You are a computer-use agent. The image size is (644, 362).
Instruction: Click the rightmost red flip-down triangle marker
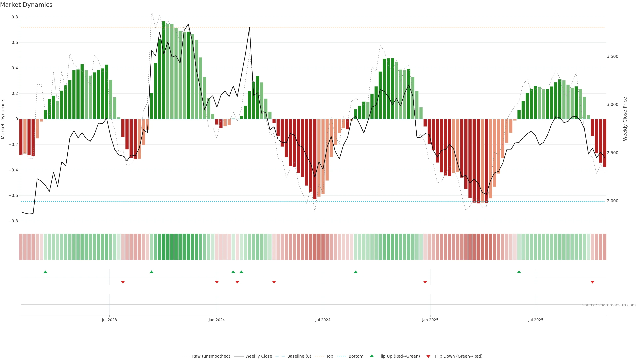592,282
